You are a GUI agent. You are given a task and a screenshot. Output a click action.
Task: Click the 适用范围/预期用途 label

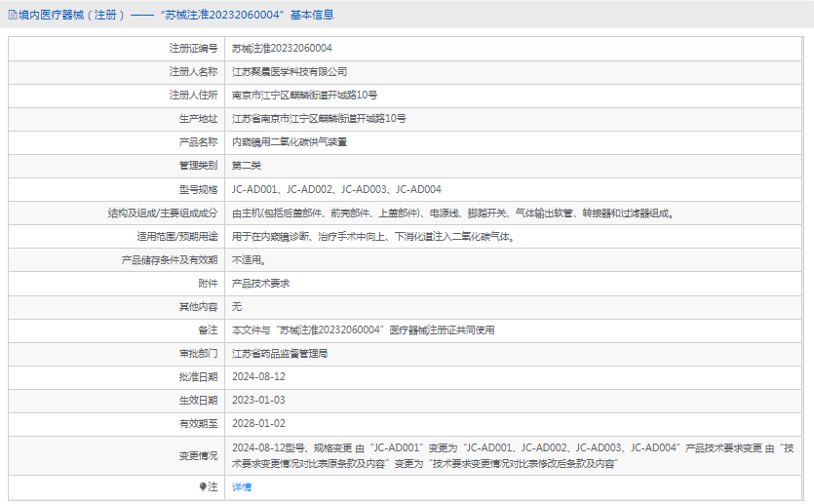tap(177, 237)
